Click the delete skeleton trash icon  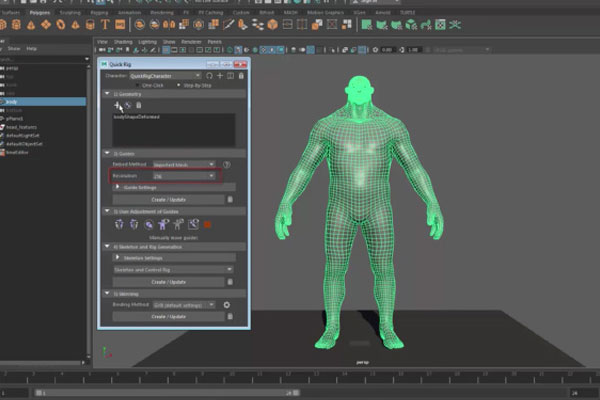[231, 282]
